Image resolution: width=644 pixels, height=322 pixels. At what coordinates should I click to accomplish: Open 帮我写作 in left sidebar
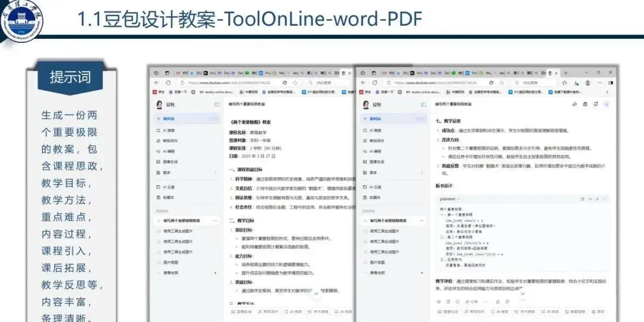[x=168, y=141]
